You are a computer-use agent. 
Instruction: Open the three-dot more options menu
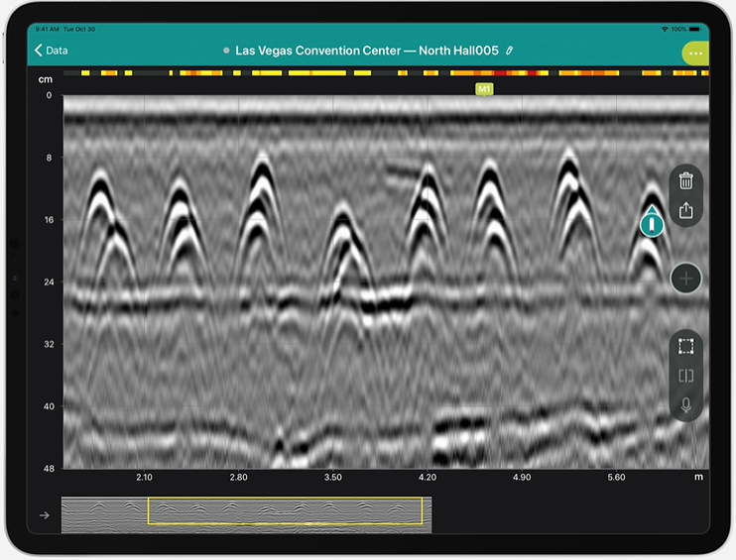695,54
